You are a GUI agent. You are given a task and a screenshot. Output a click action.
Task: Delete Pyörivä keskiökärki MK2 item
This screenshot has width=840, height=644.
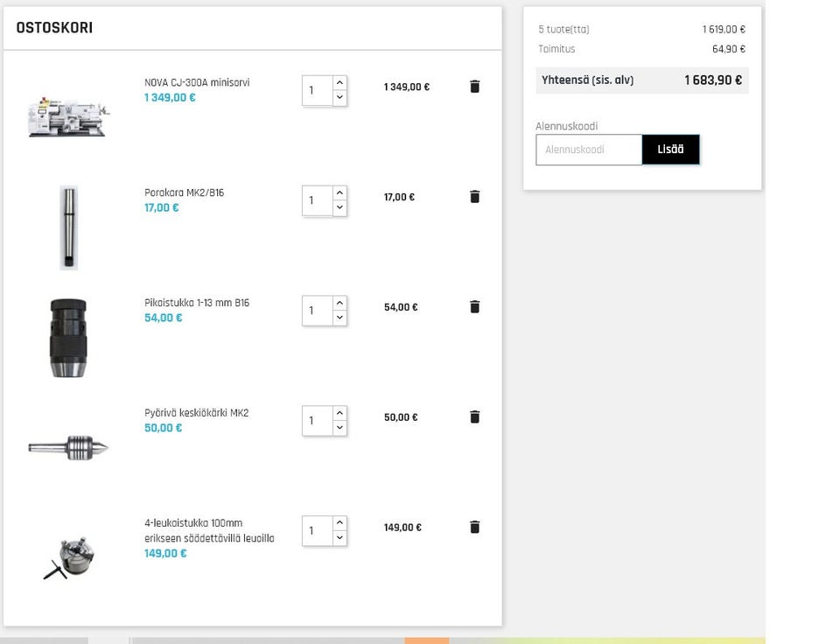point(474,416)
